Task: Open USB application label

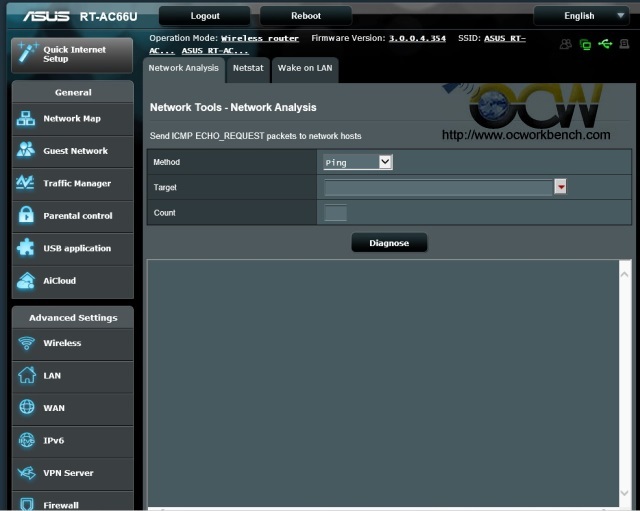Action: pyautogui.click(x=77, y=248)
